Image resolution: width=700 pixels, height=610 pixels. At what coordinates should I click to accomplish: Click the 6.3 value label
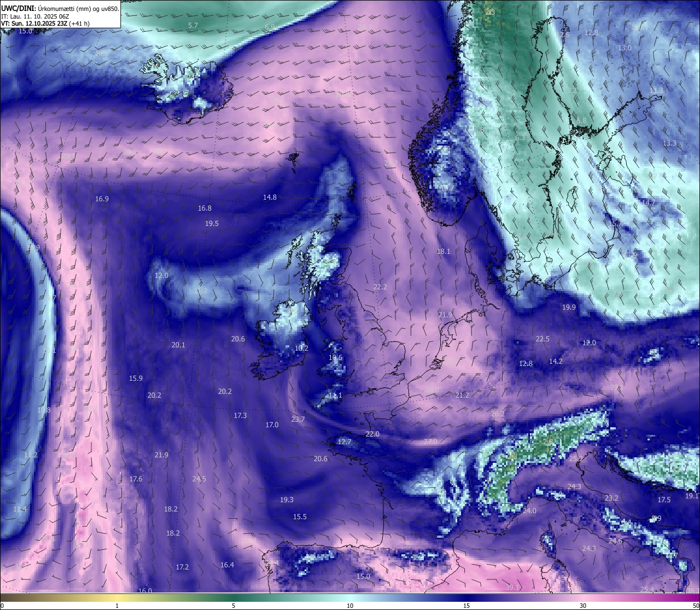pos(520,138)
